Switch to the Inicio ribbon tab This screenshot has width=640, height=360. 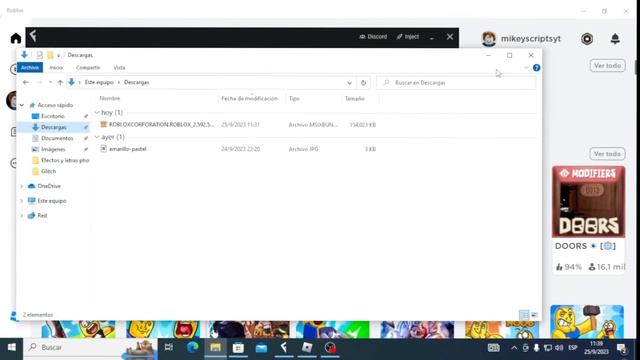(56, 68)
